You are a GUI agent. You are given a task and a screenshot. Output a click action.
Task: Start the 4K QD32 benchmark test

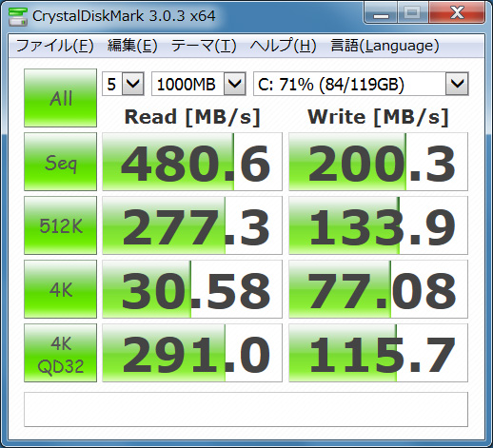(x=60, y=353)
